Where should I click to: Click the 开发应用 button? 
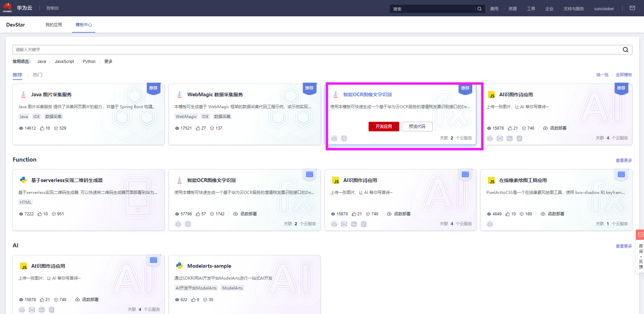pyautogui.click(x=384, y=127)
